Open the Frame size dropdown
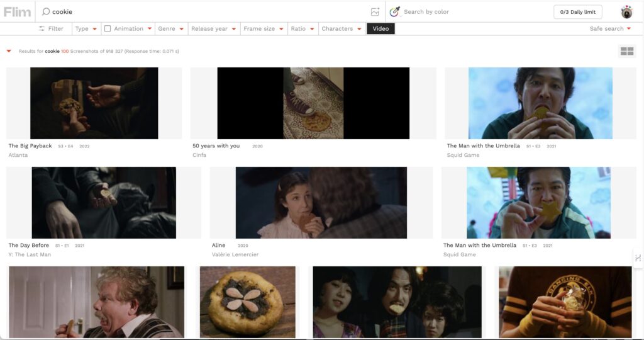 pyautogui.click(x=264, y=29)
